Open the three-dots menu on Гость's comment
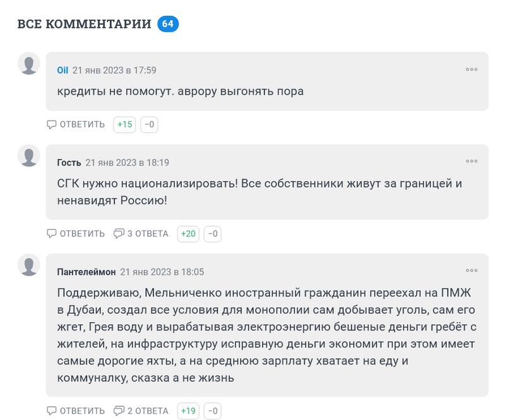 [471, 162]
